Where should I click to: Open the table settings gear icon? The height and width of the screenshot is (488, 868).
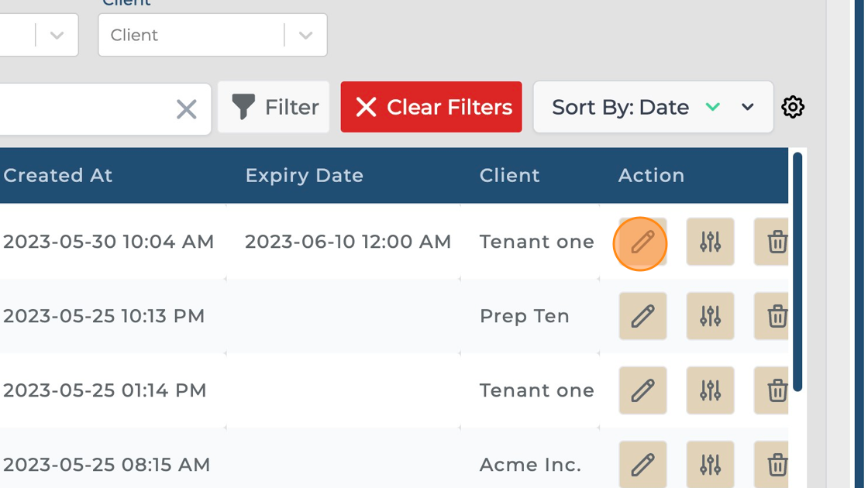coord(792,107)
